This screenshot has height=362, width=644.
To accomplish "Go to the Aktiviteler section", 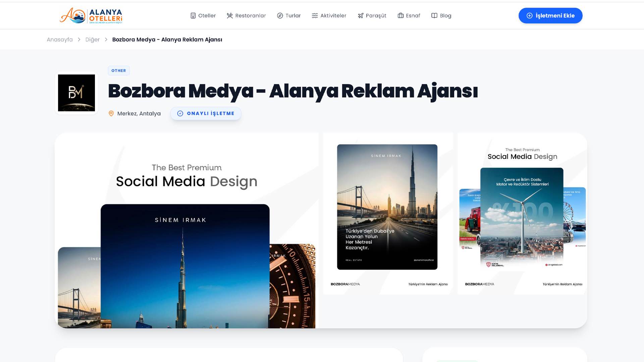I will coord(329,16).
